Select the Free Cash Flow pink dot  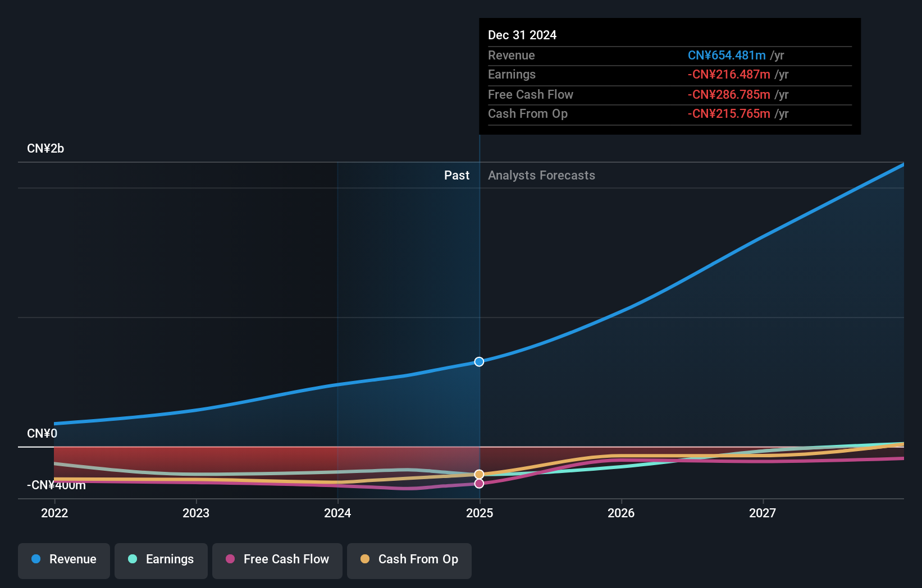coord(230,559)
